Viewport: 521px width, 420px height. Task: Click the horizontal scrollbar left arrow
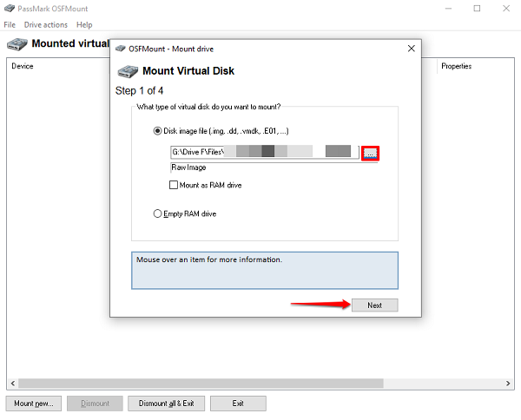[13, 384]
